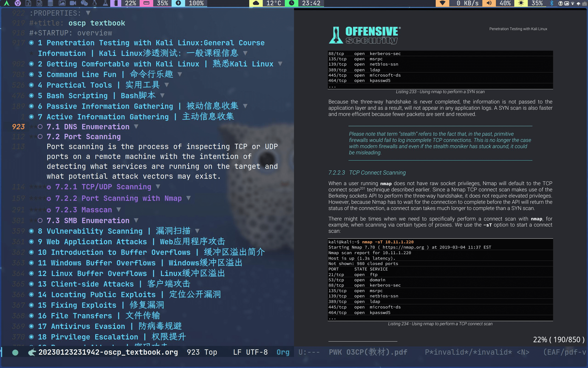This screenshot has height=368, width=588.
Task: Select heading 9 Web Application Attacks
Action: [x=131, y=241]
